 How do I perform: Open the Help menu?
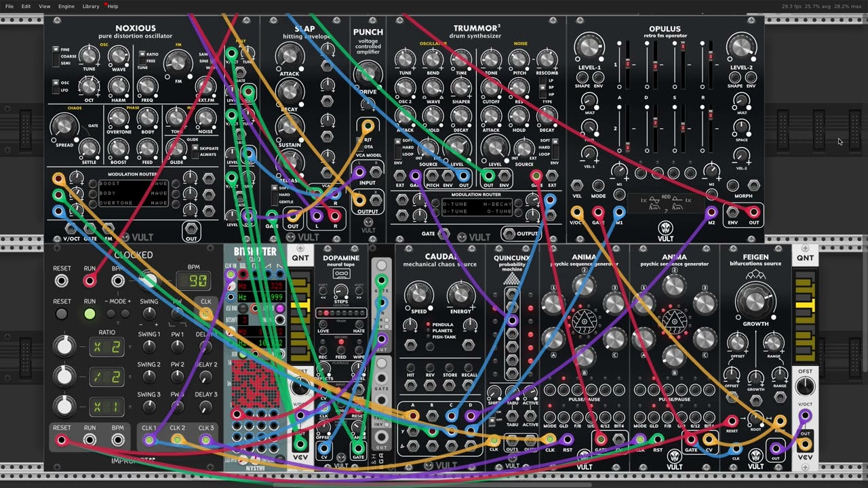[x=113, y=6]
